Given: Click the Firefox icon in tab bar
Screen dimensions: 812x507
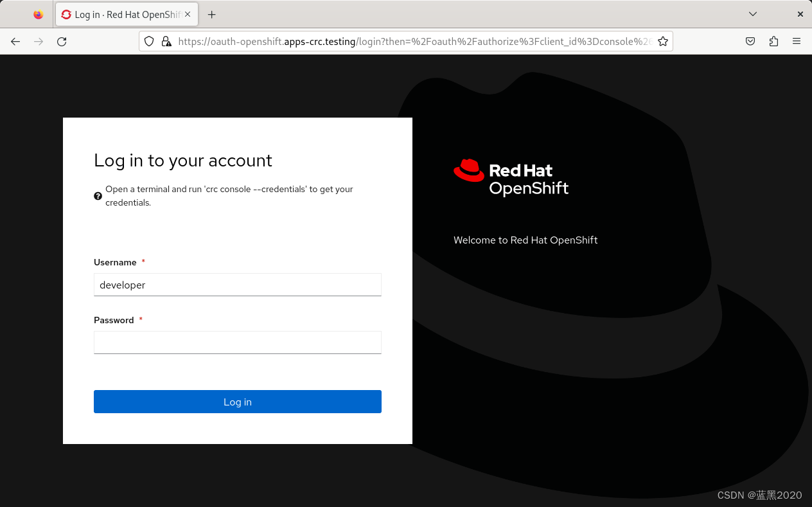Looking at the screenshot, I should point(39,14).
